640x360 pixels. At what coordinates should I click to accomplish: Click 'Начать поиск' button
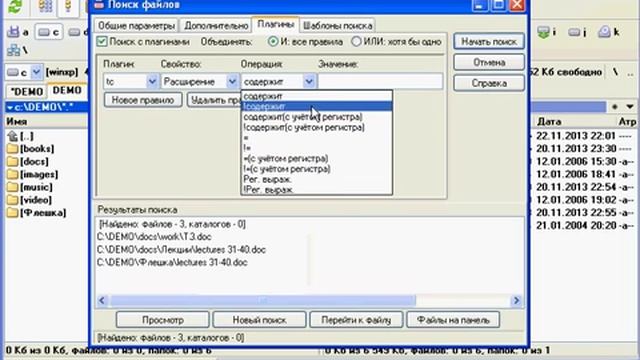click(x=489, y=42)
